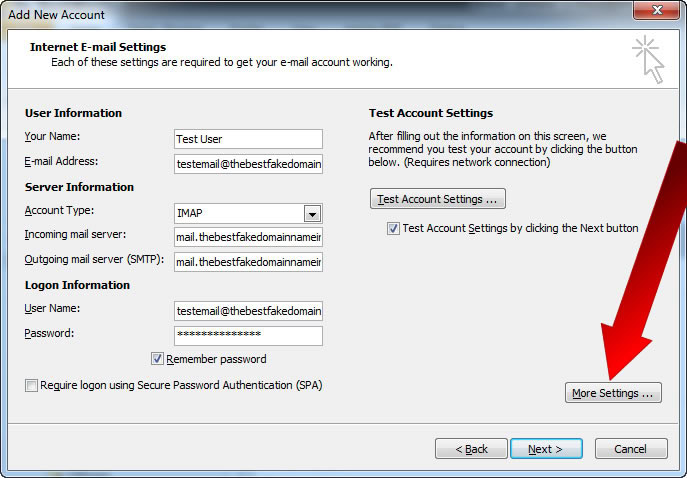The image size is (687, 478).
Task: Click the Test Account Settings heading text
Action: (431, 113)
